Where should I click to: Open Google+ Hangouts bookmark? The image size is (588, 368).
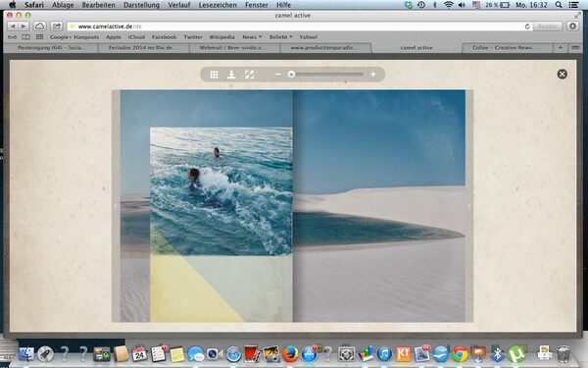click(74, 37)
